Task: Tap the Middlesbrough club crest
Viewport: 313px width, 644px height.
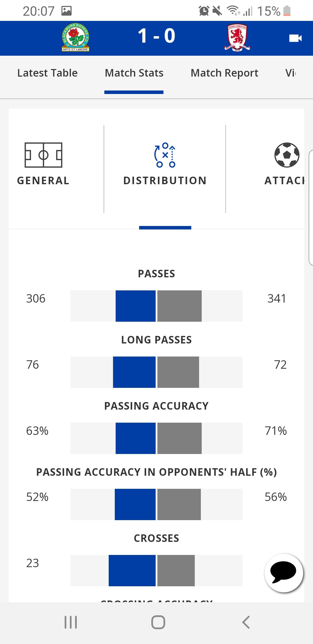Action: pyautogui.click(x=237, y=37)
